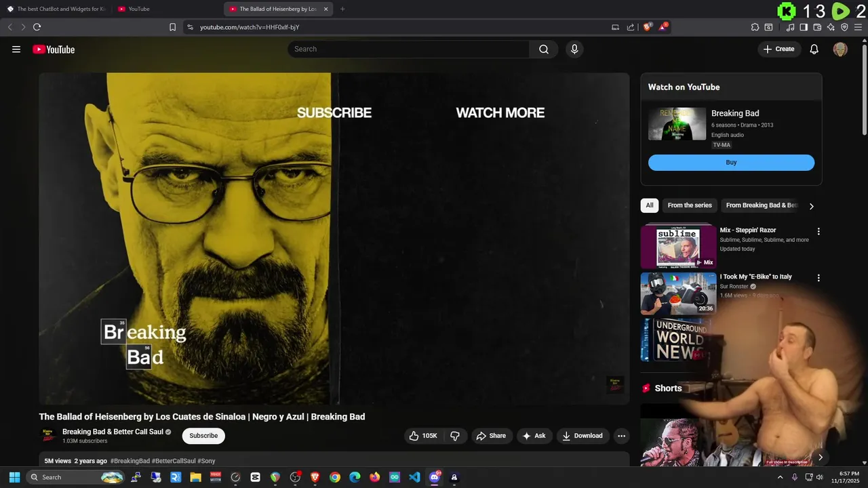This screenshot has width=868, height=488.
Task: Go to the YouTube home logo
Action: [54, 49]
